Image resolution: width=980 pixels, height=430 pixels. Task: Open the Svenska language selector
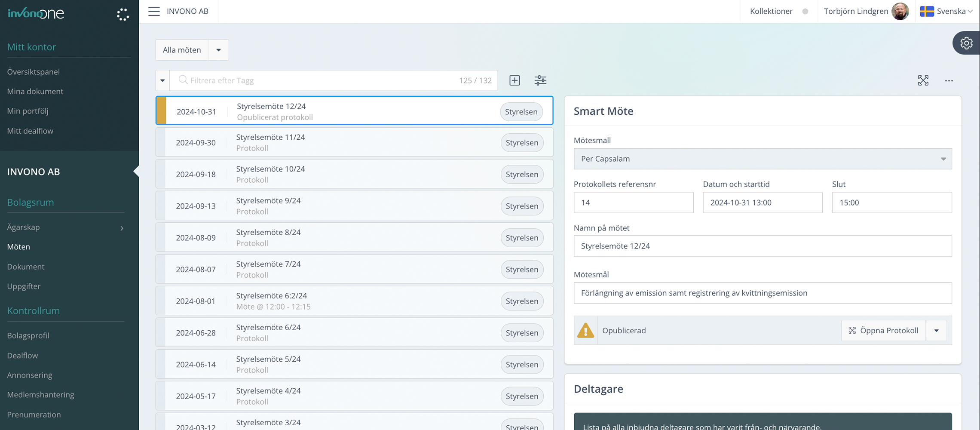coord(946,11)
